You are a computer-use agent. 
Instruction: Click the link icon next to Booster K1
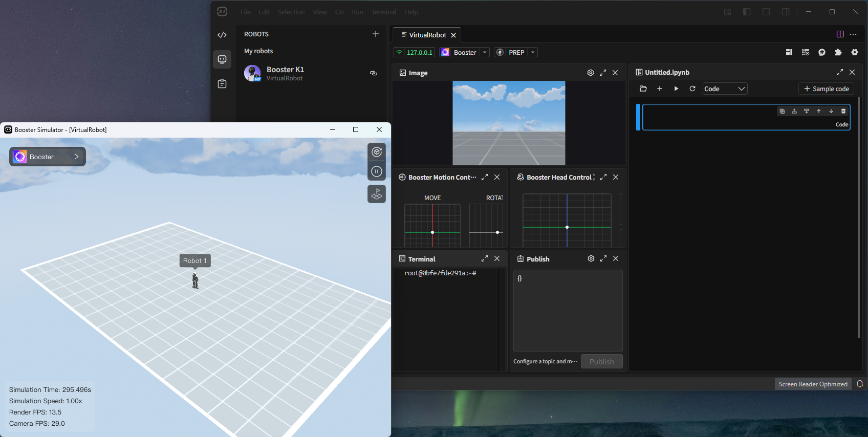374,73
